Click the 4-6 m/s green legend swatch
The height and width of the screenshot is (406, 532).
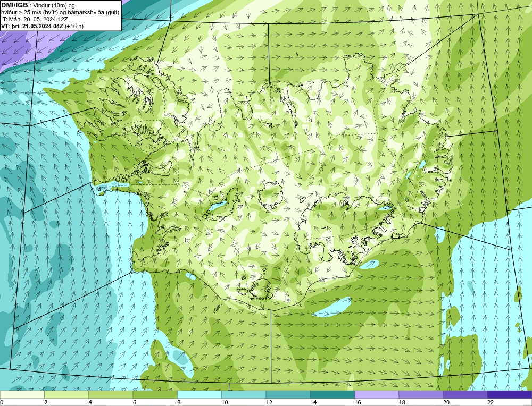tap(111, 395)
